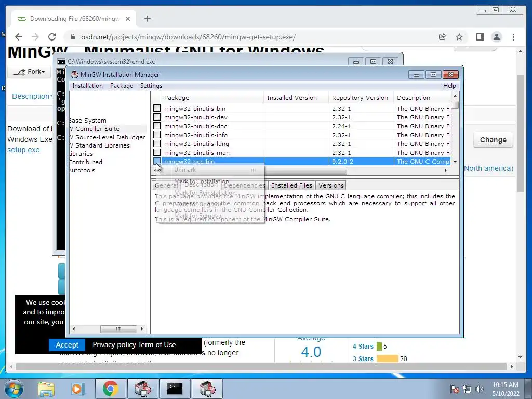532x399 pixels.
Task: Bookmark this page with star icon
Action: 459,37
